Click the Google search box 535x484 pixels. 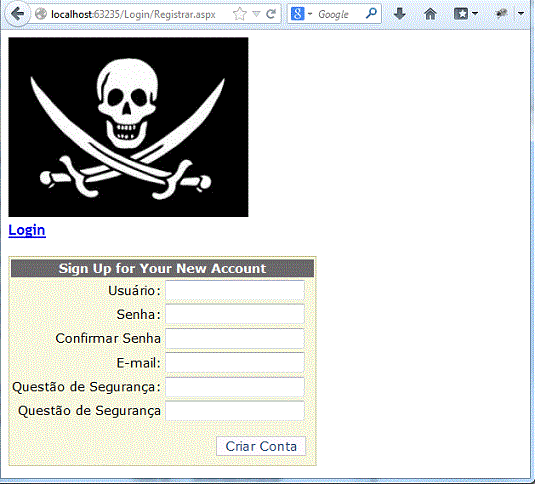coord(339,14)
